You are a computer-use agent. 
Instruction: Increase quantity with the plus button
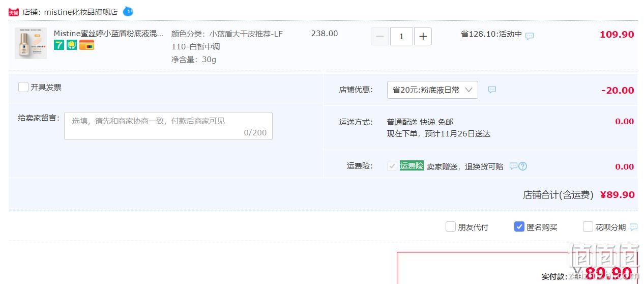(423, 37)
